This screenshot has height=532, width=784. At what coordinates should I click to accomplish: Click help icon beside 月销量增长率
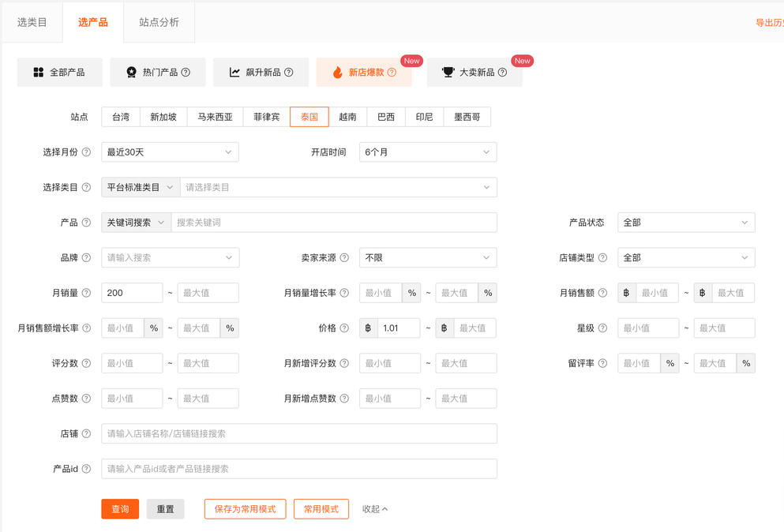click(x=344, y=293)
